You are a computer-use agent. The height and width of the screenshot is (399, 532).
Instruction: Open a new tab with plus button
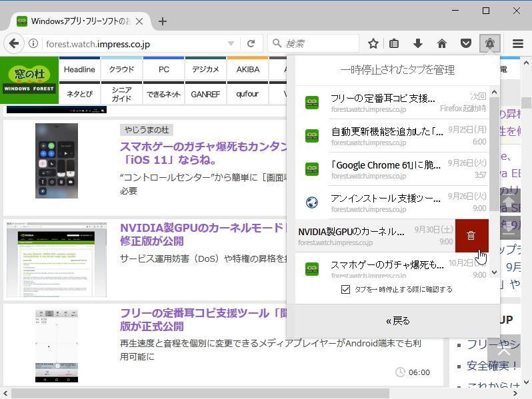coord(163,21)
